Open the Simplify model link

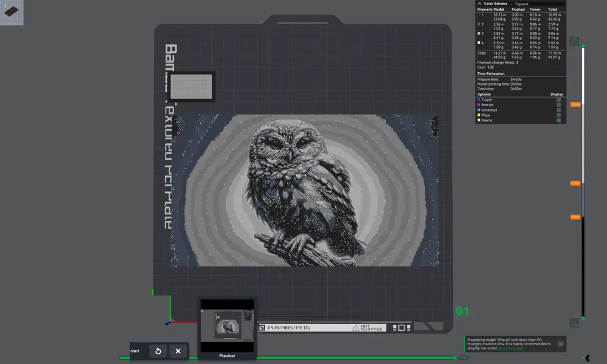(x=510, y=348)
